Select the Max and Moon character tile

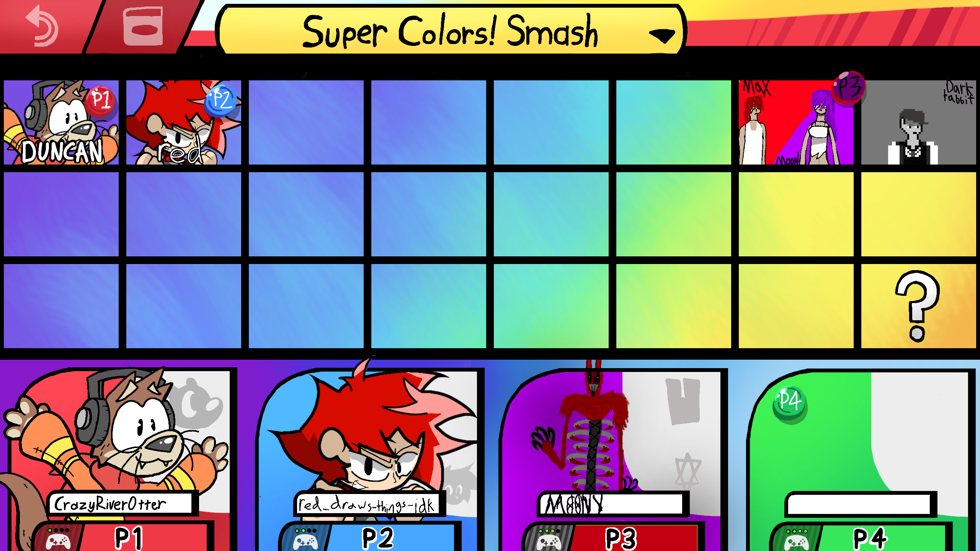coord(796,122)
